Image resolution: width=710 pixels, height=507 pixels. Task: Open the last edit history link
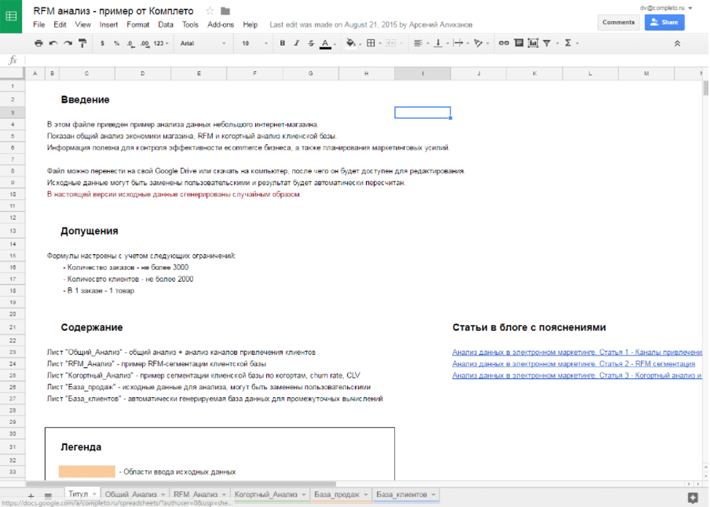(371, 24)
